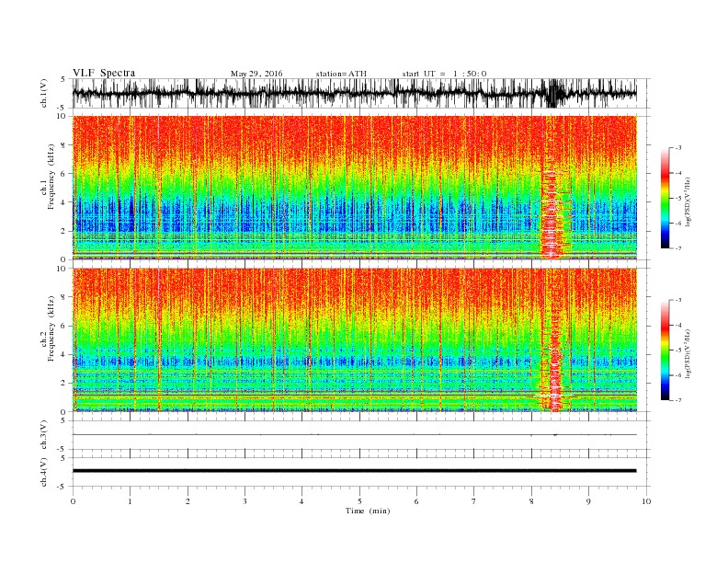The width and height of the screenshot is (728, 563).
Task: Click the "station=ATH" header label
Action: coord(341,74)
